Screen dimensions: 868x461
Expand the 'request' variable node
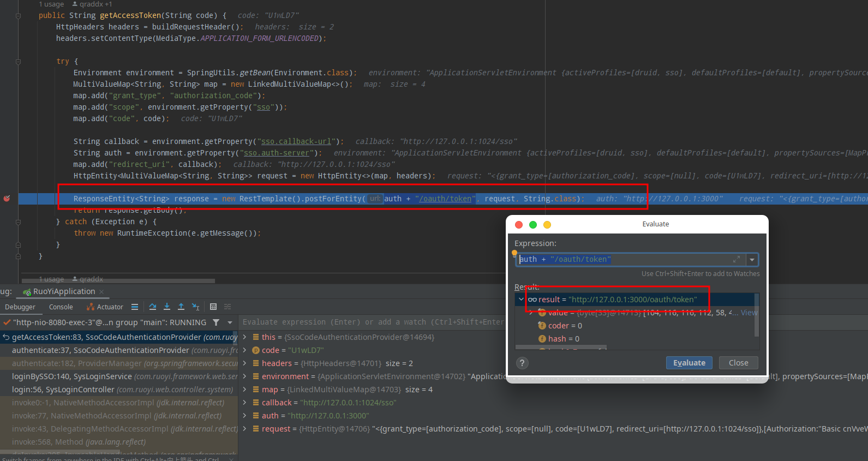coord(245,429)
